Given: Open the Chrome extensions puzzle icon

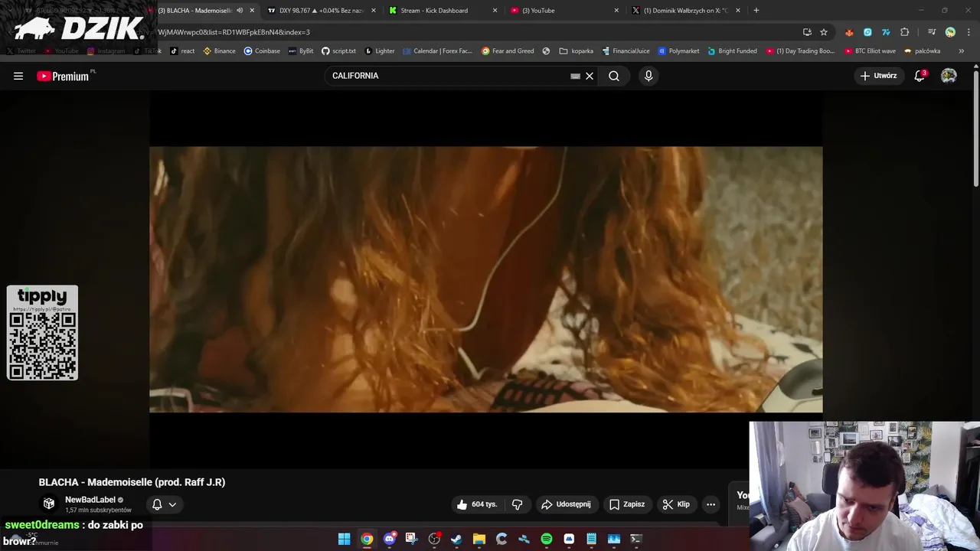Looking at the screenshot, I should point(905,32).
